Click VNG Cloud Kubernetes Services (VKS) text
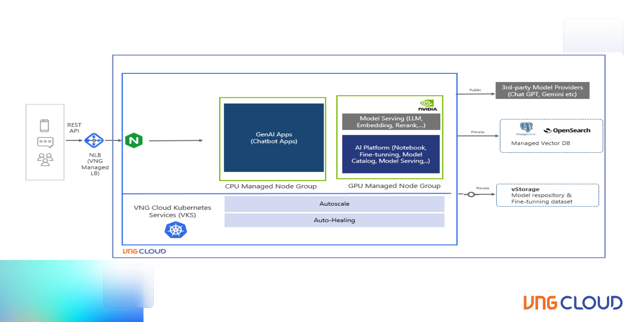This screenshot has height=322, width=644. [x=172, y=211]
